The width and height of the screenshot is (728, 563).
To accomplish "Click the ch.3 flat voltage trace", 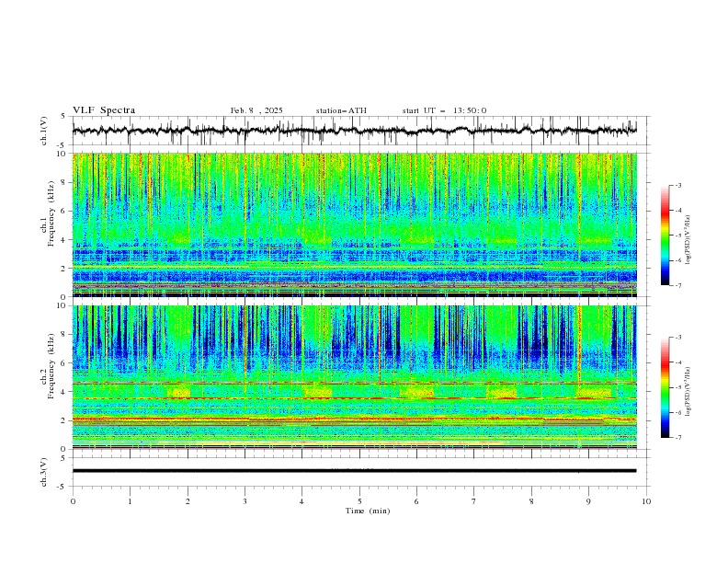I will click(355, 471).
